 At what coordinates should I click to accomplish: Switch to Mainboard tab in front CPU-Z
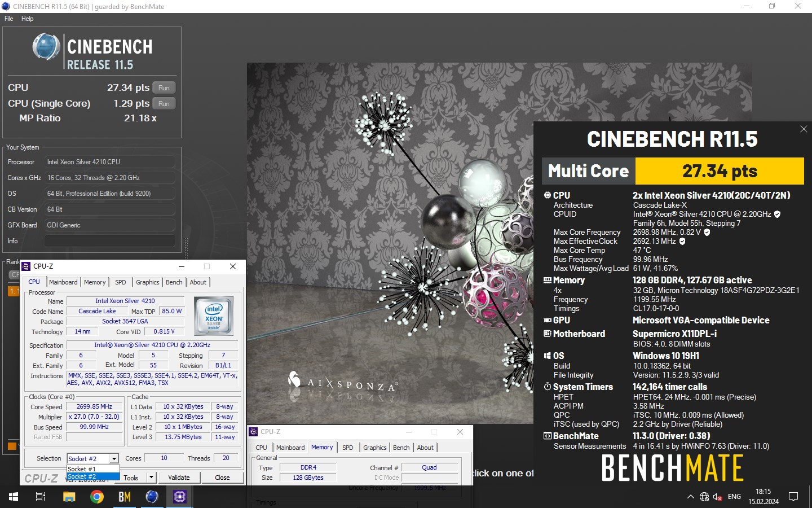(63, 282)
